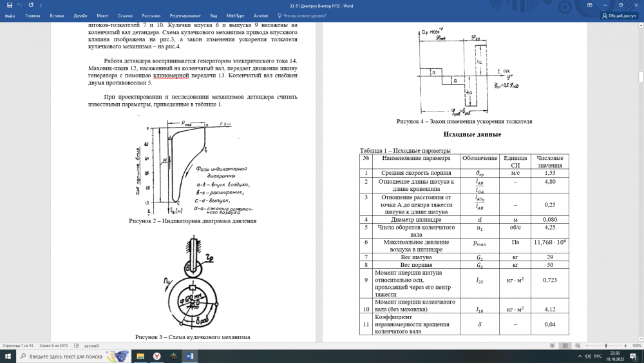The width and height of the screenshot is (644, 363).
Task: Open the Макет tab
Action: 102,15
